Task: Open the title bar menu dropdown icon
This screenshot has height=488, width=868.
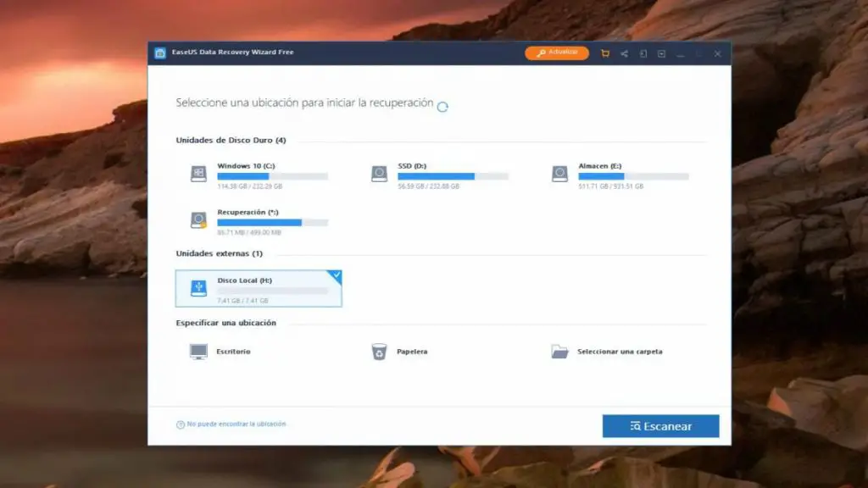Action: (x=661, y=53)
